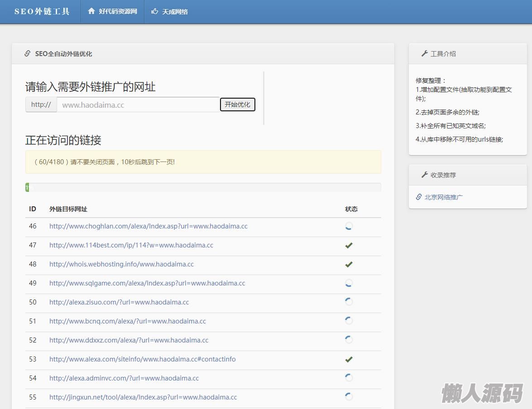
Task: Open the jingxun.net alexa link
Action: point(143,397)
